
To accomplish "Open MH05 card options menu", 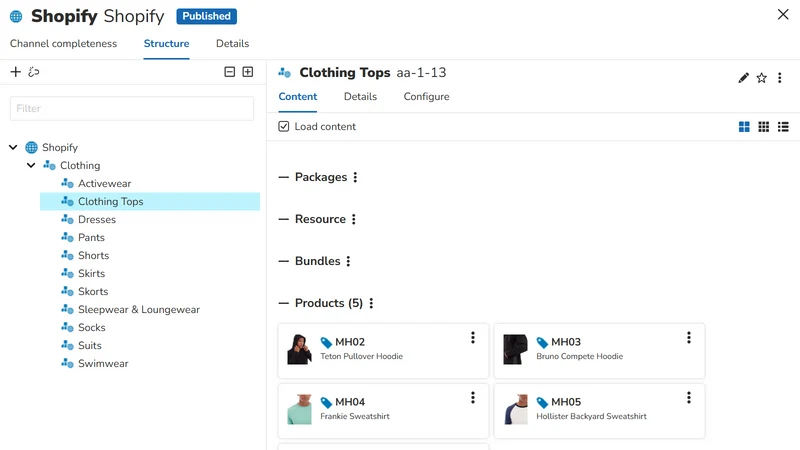I will tap(689, 397).
